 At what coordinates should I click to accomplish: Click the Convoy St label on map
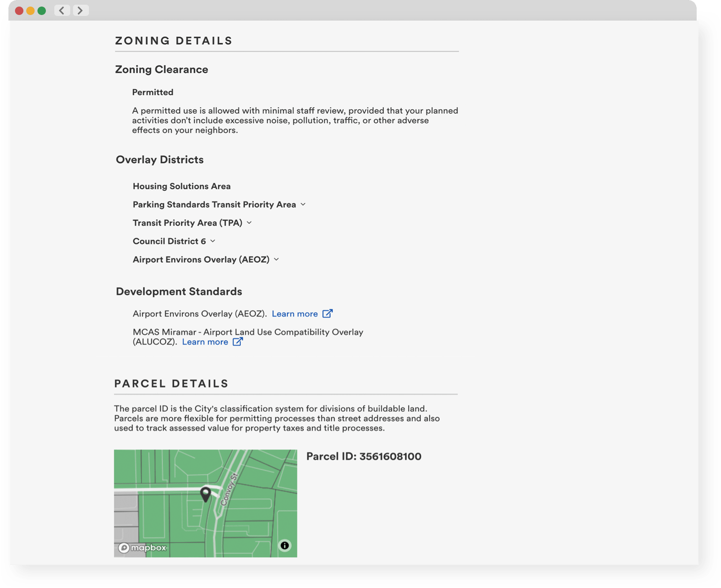[x=229, y=490]
